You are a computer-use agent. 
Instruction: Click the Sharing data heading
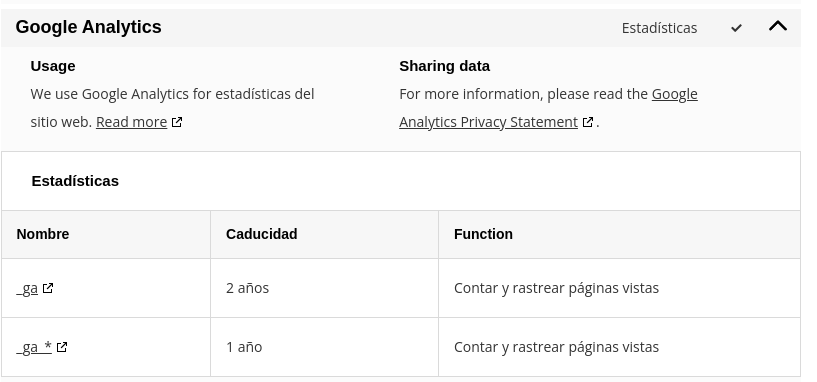(x=444, y=66)
